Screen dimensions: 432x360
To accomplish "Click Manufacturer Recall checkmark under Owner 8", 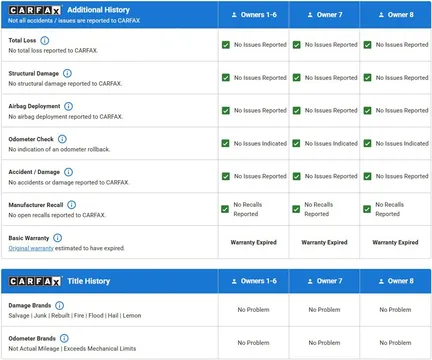I will 367,209.
